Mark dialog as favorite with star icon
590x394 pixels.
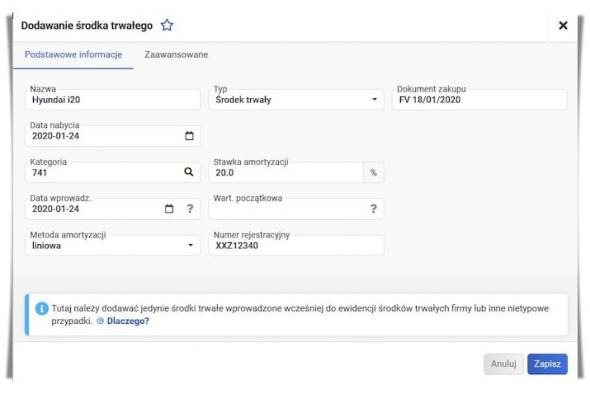click(167, 25)
